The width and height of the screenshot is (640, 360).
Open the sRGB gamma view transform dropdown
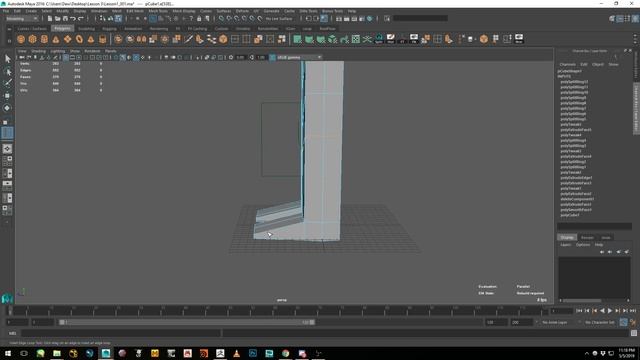(299, 58)
